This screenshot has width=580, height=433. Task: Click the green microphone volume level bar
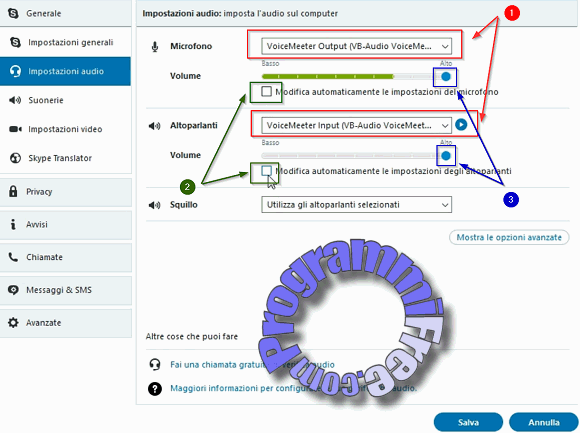point(328,77)
